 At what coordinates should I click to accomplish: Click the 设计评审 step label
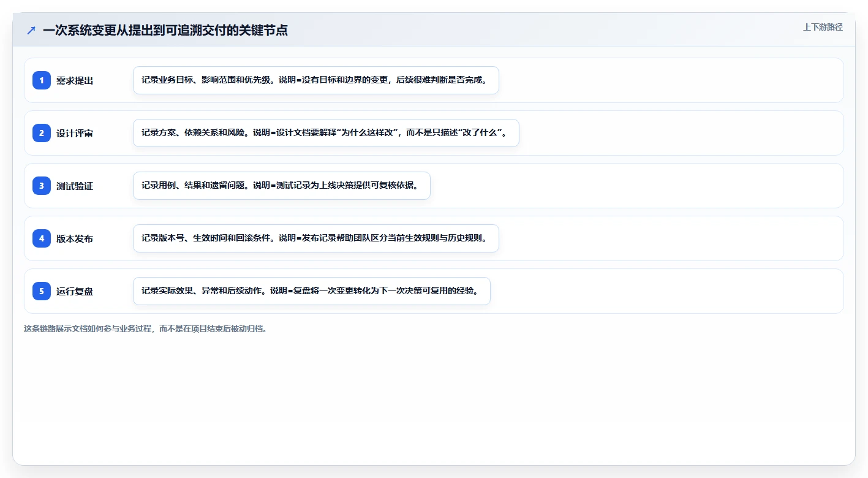(75, 133)
